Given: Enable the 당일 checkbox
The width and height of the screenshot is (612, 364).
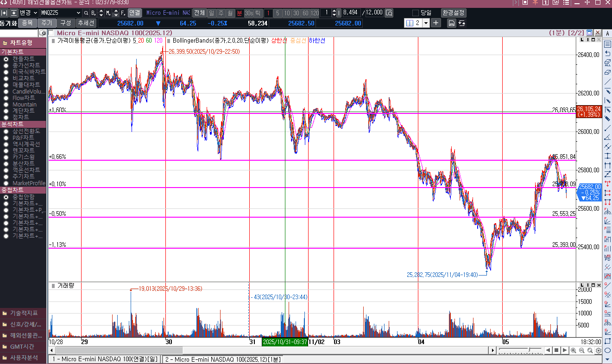Looking at the screenshot, I should click(416, 13).
